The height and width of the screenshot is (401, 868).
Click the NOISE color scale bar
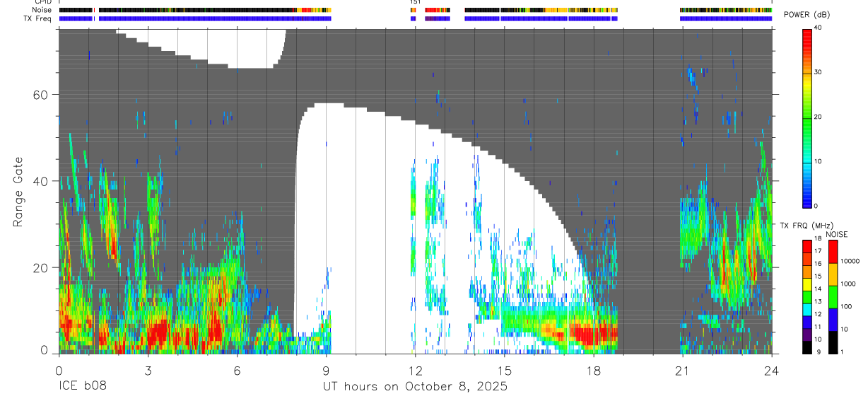[833, 296]
